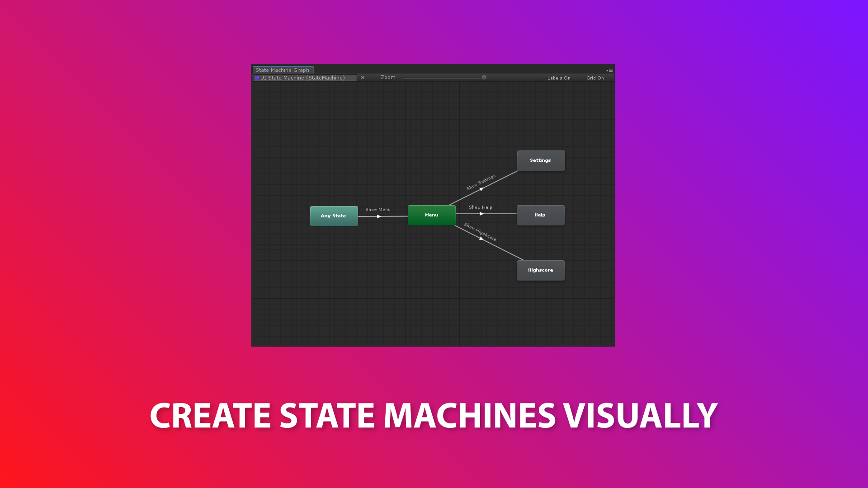Click the Show Menu transition label
Viewport: 868px width, 488px height.
[x=377, y=210]
